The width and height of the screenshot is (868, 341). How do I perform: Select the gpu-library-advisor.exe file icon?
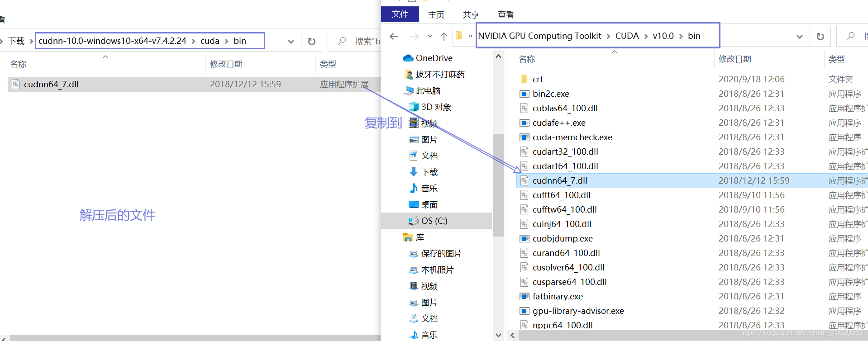524,311
